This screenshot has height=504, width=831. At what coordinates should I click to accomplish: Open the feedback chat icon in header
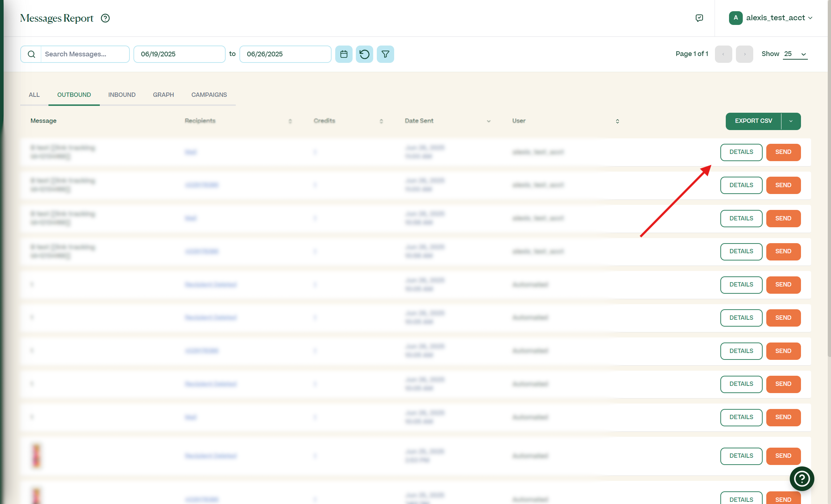point(699,18)
